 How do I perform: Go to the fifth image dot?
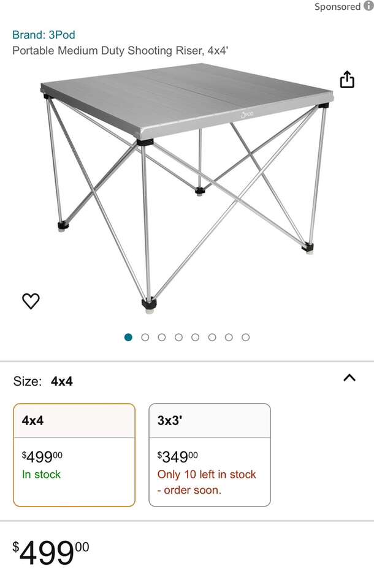196,337
